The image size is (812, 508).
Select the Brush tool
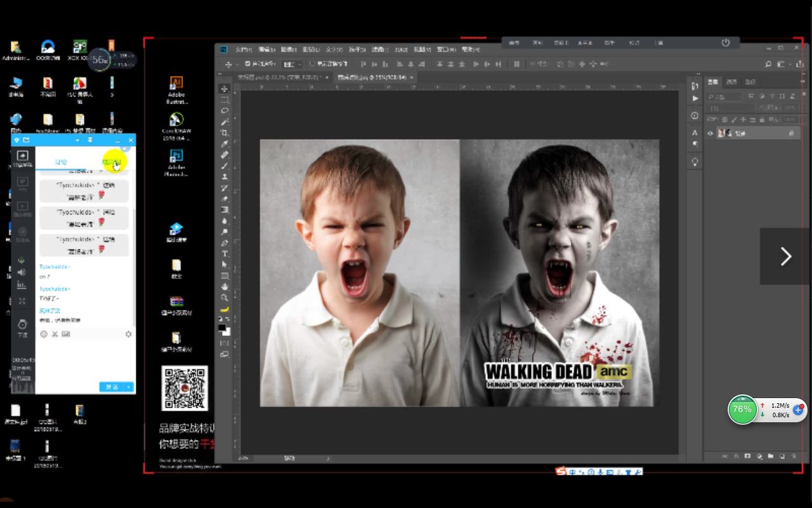225,166
